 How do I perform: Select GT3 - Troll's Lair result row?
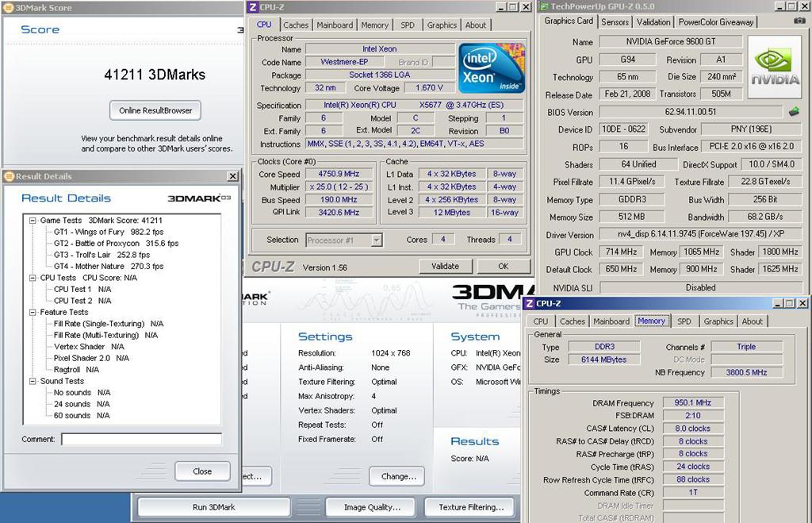click(102, 255)
